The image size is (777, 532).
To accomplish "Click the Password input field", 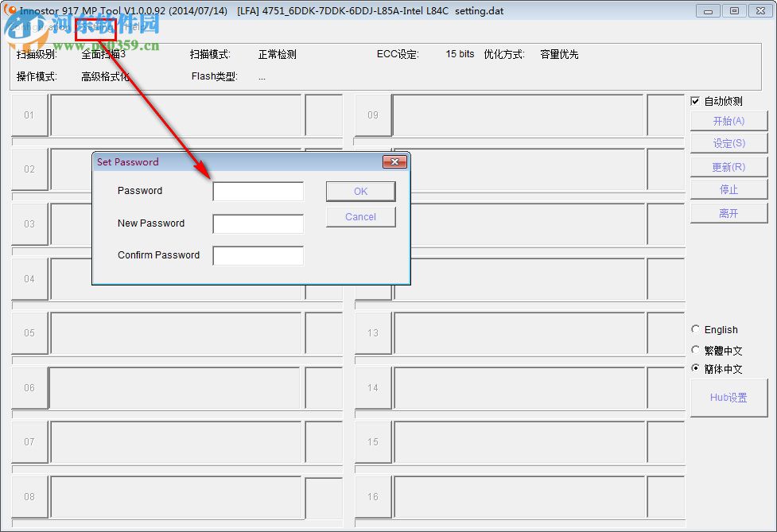I will click(258, 191).
